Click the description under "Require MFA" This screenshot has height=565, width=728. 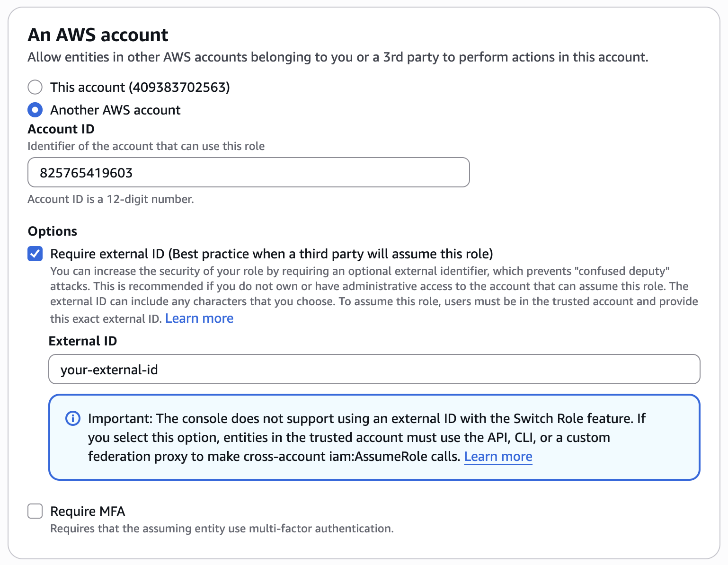[222, 528]
